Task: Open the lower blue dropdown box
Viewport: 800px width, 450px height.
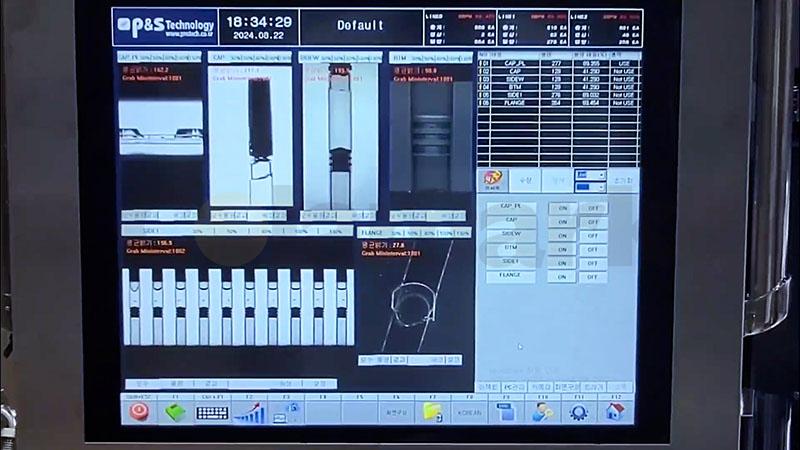Action: click(x=590, y=187)
